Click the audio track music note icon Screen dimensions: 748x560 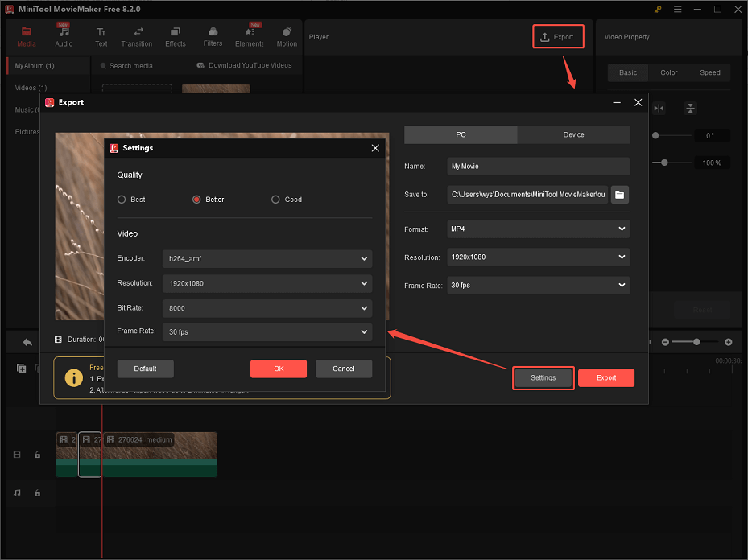click(17, 492)
